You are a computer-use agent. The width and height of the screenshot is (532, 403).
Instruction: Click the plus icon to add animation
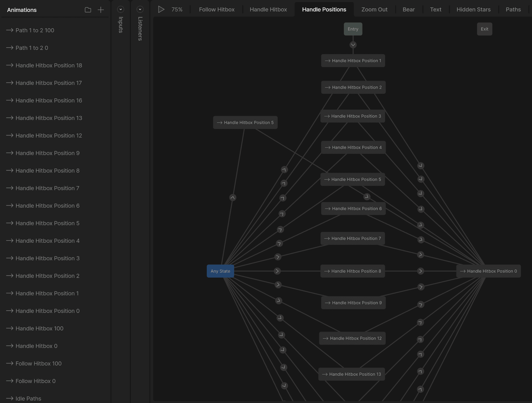click(101, 10)
